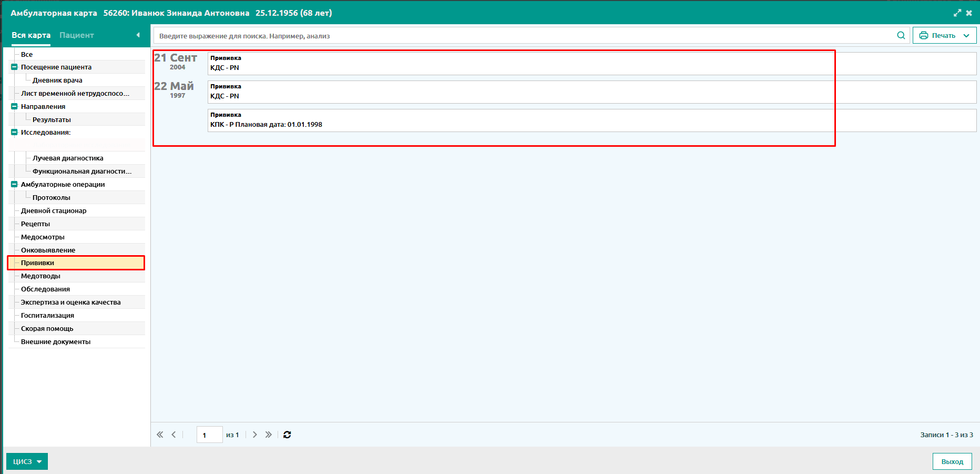Open the ЦИСЗ dropdown button

click(x=27, y=461)
